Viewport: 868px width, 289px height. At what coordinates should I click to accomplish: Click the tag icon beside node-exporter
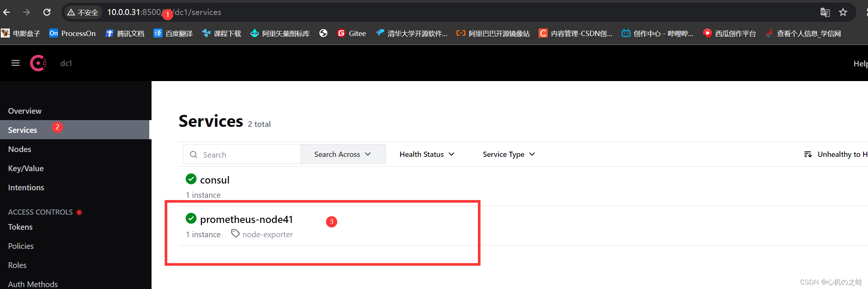[x=235, y=234]
